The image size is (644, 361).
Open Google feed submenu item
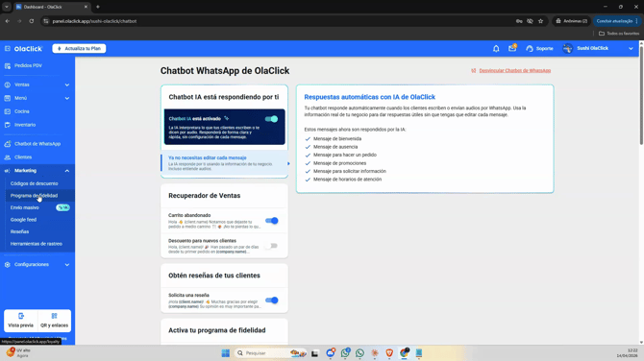pyautogui.click(x=23, y=220)
